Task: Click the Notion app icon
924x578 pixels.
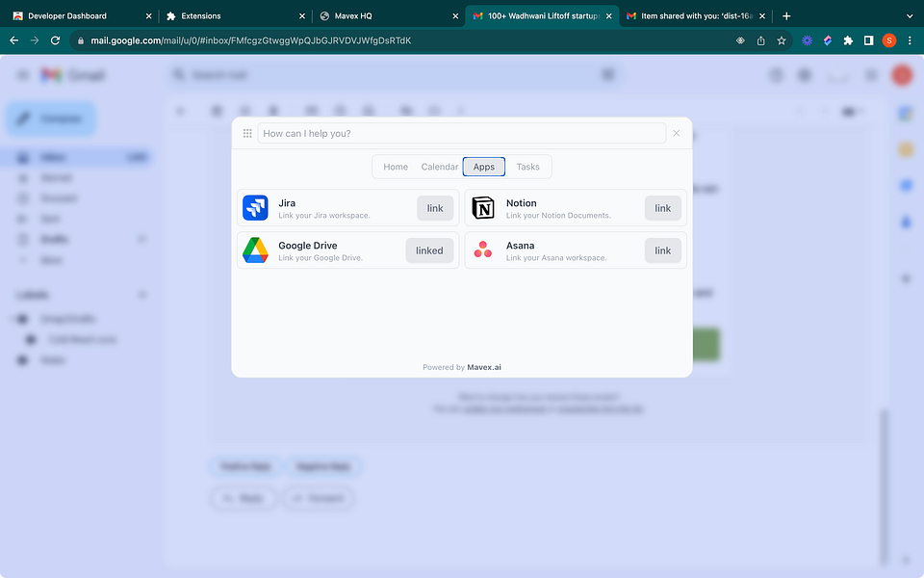Action: pyautogui.click(x=482, y=208)
